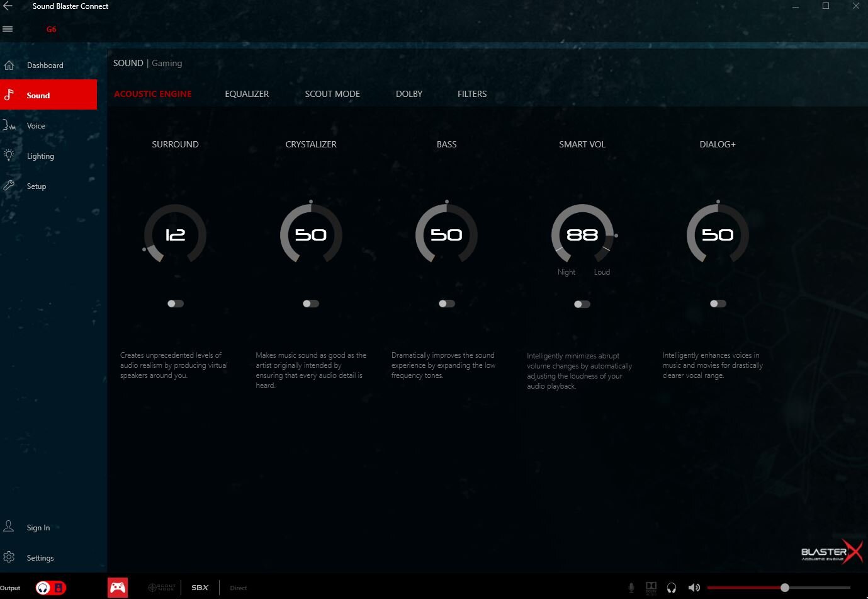868x599 pixels.
Task: Click the Dolby Audio icon in bottom bar
Action: coord(651,588)
